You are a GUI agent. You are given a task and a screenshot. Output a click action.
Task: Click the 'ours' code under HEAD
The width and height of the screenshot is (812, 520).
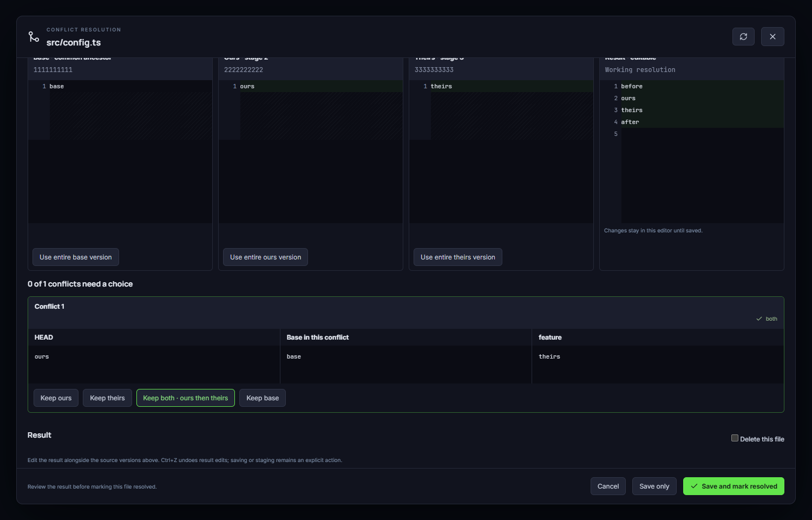tap(42, 356)
